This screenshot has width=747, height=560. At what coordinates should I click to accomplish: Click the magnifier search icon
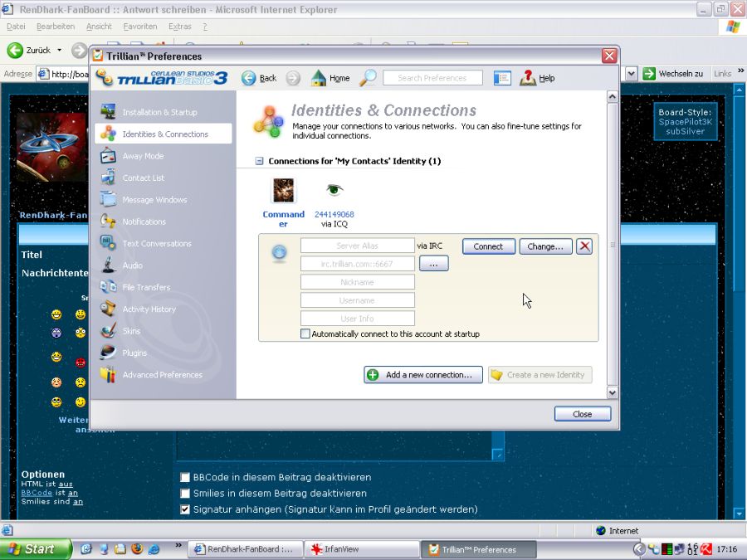tap(368, 78)
